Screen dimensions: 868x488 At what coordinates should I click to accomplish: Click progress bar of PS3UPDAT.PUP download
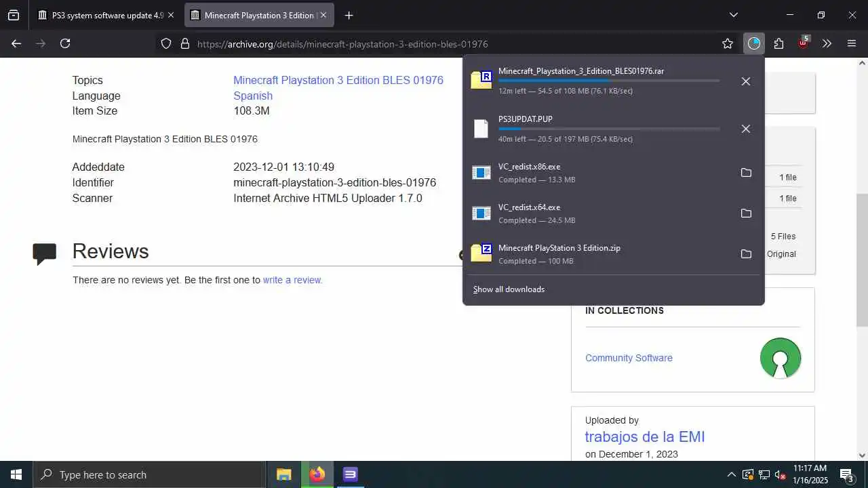pos(609,129)
